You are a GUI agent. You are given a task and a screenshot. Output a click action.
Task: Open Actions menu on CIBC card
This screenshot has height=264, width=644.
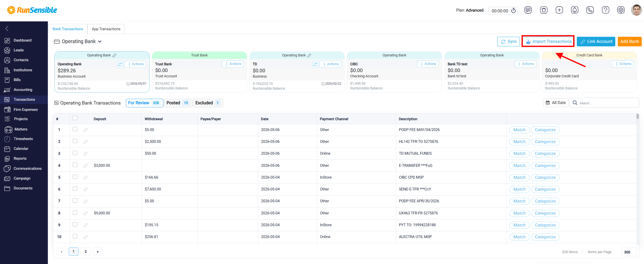point(428,64)
